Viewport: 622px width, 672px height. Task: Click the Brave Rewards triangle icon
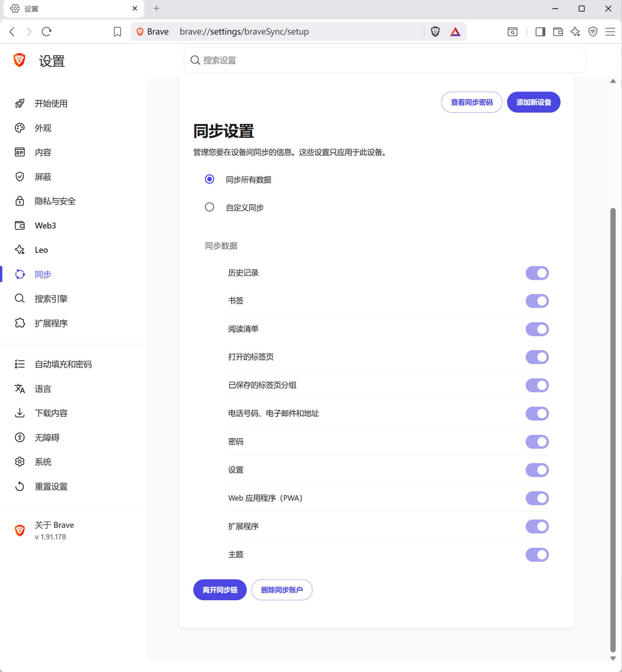click(x=455, y=32)
